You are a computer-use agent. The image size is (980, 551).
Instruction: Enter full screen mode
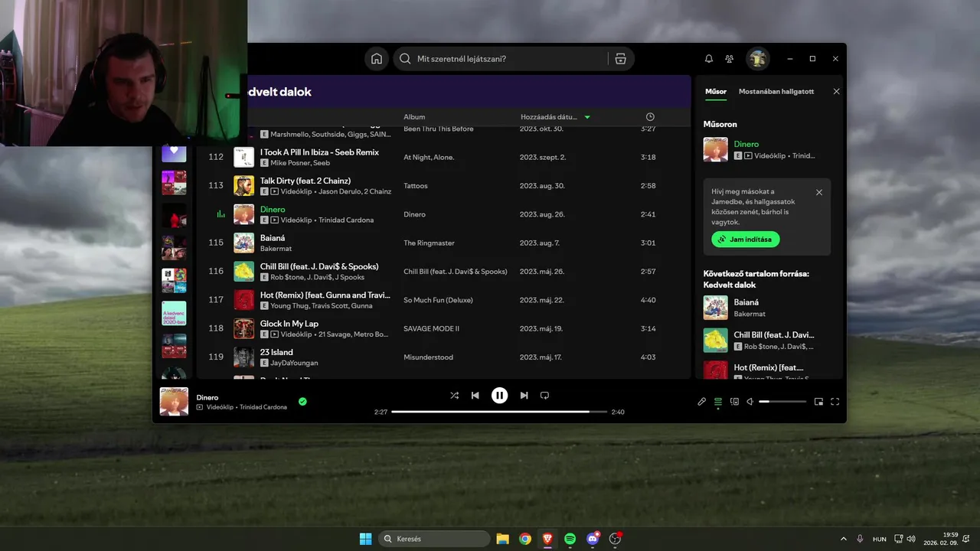[x=835, y=402]
